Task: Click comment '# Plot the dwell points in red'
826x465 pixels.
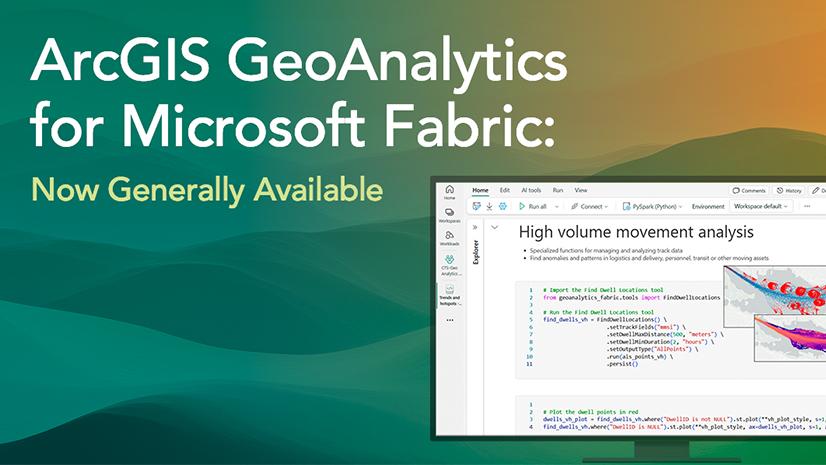Action: (591, 412)
